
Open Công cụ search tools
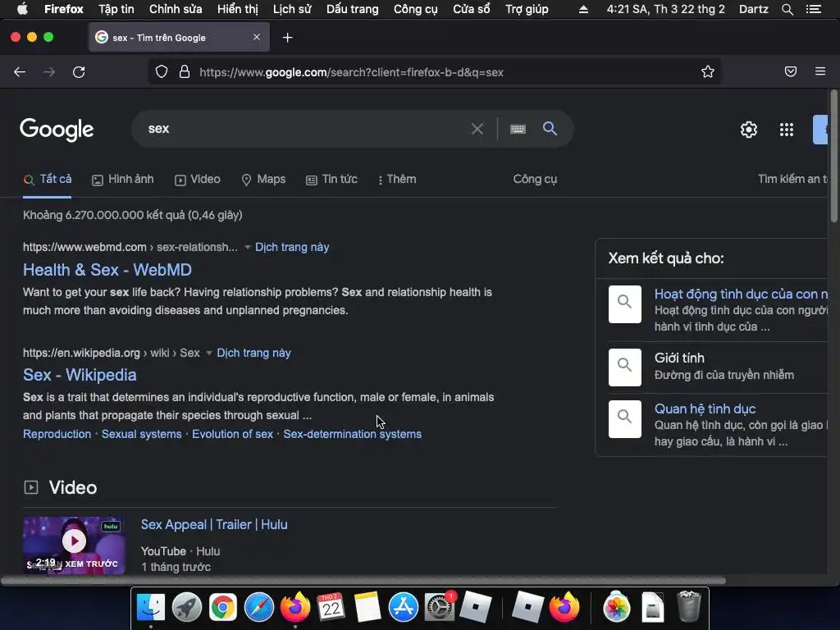click(x=535, y=180)
